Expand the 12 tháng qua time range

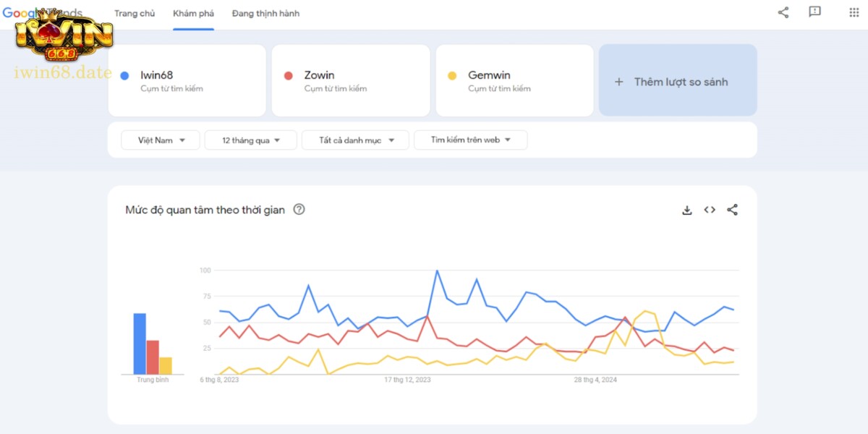point(250,140)
